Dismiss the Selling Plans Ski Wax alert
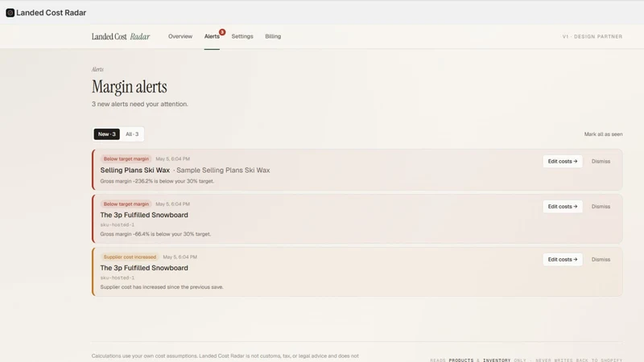Screen dimensions: 644x362 [x=601, y=162]
